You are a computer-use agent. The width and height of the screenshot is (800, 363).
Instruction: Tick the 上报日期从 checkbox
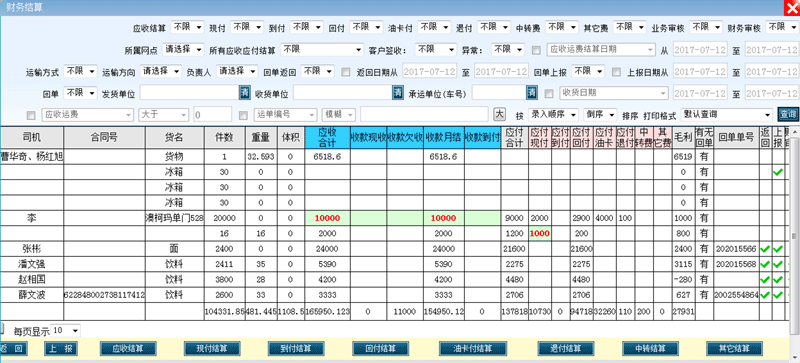617,71
